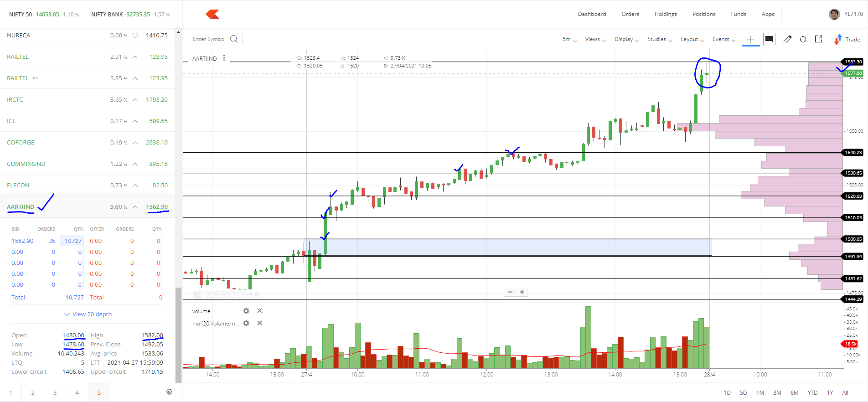This screenshot has height=402, width=868.
Task: Set chart range to 6M
Action: [x=795, y=392]
